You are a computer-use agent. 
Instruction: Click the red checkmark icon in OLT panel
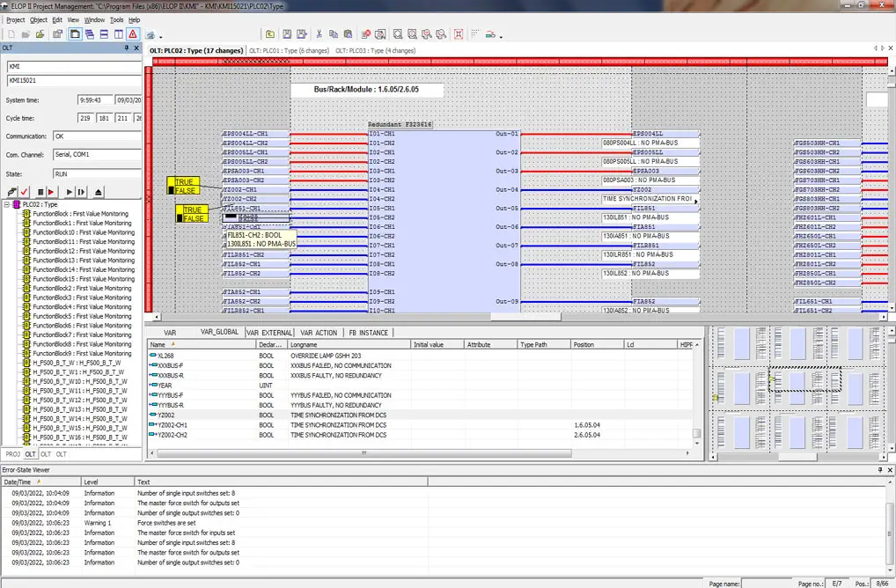click(x=25, y=192)
